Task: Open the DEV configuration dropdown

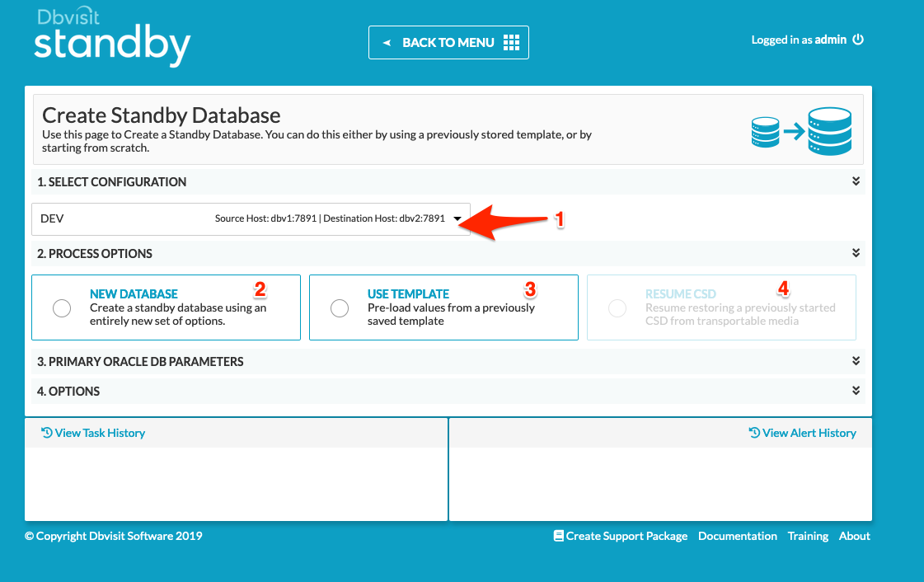Action: [457, 218]
